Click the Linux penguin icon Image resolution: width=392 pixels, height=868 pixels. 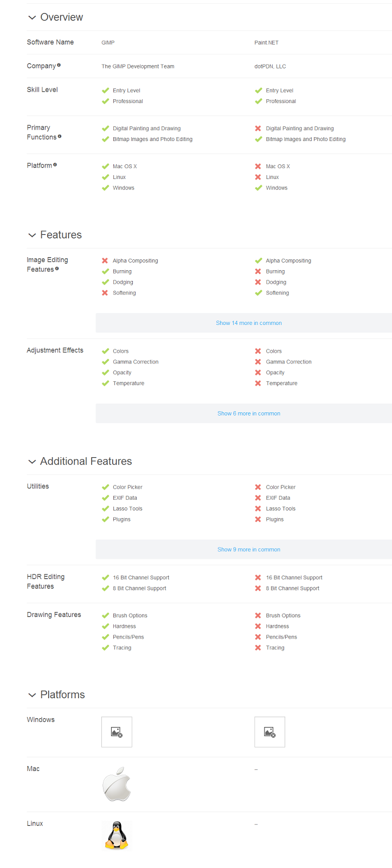tap(117, 835)
